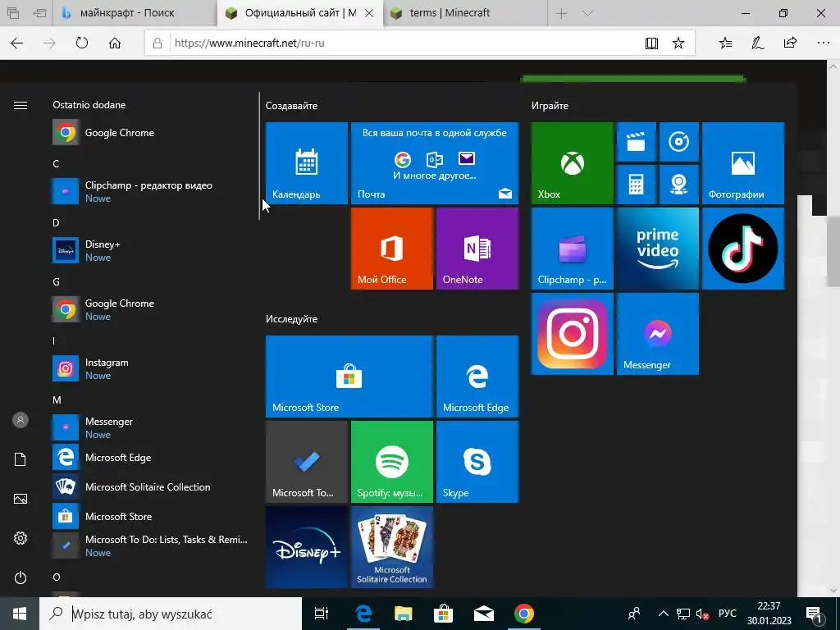Open Microsoft Store in the app list
Screen dimensions: 840x630
(152, 517)
